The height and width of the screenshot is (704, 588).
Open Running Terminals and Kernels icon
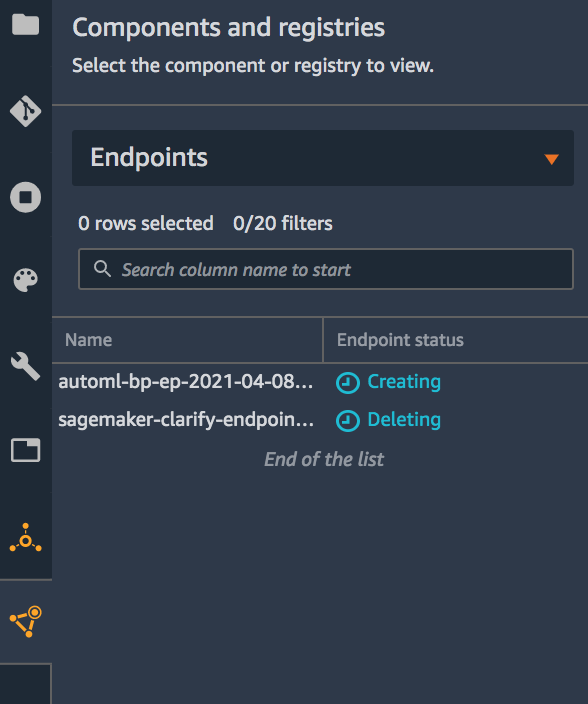(x=26, y=197)
